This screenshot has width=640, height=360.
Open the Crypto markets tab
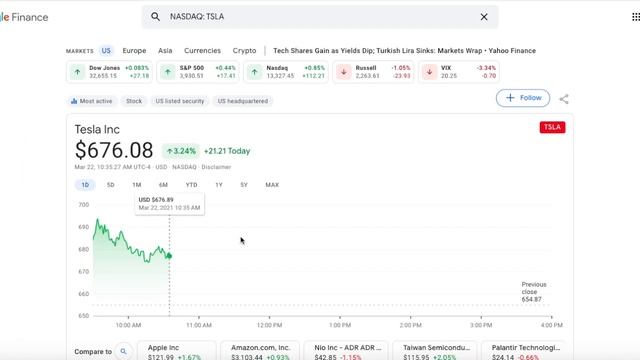tap(244, 51)
